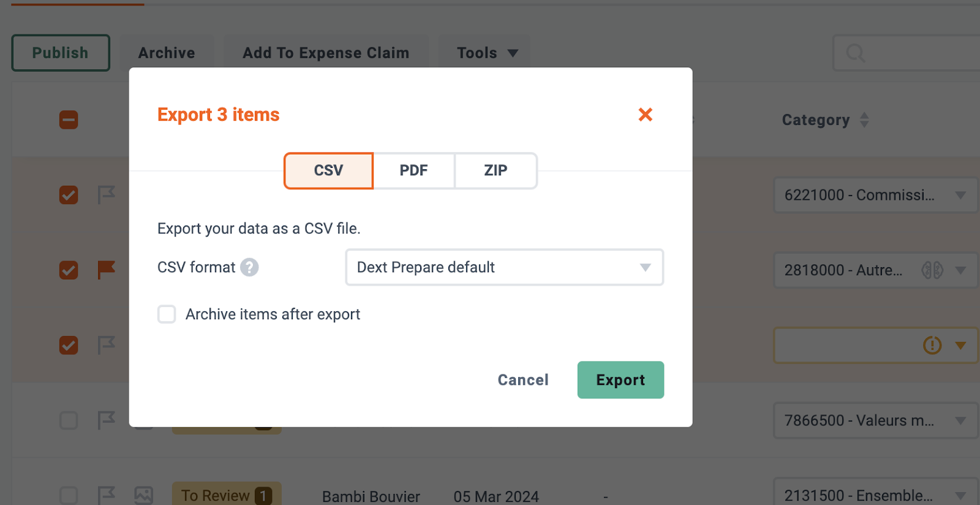Screen dimensions: 980x505
Task: Open the Dext Prepare default format dropdown
Action: click(x=505, y=267)
